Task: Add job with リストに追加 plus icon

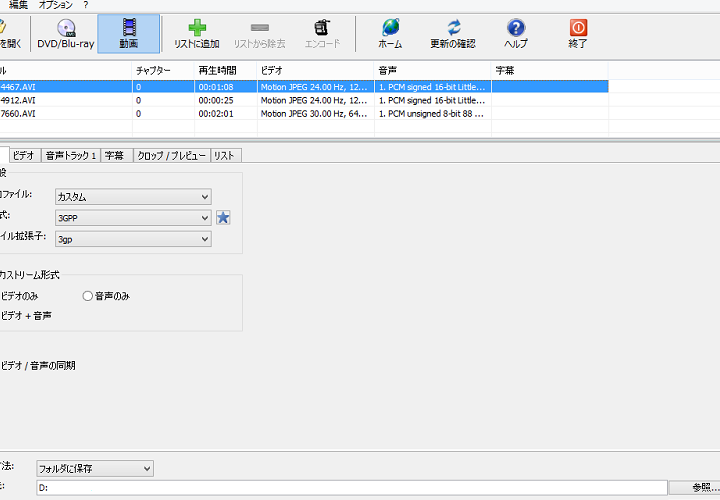Action: [196, 33]
